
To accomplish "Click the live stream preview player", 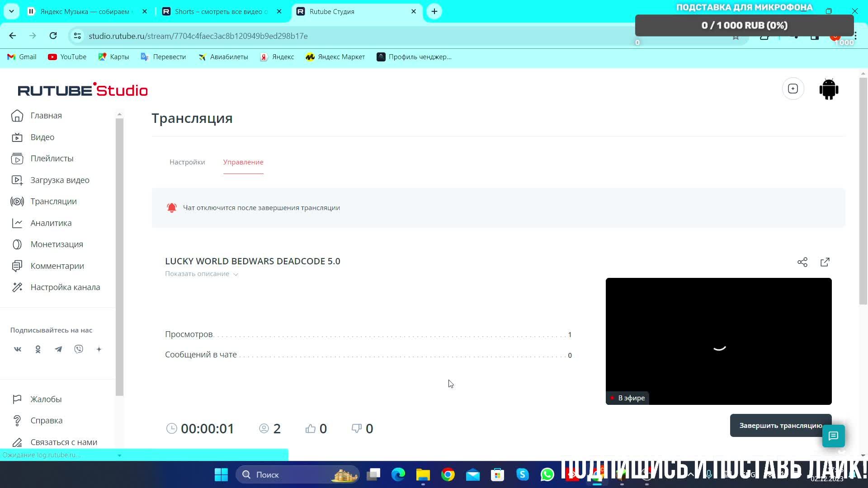I will click(718, 341).
